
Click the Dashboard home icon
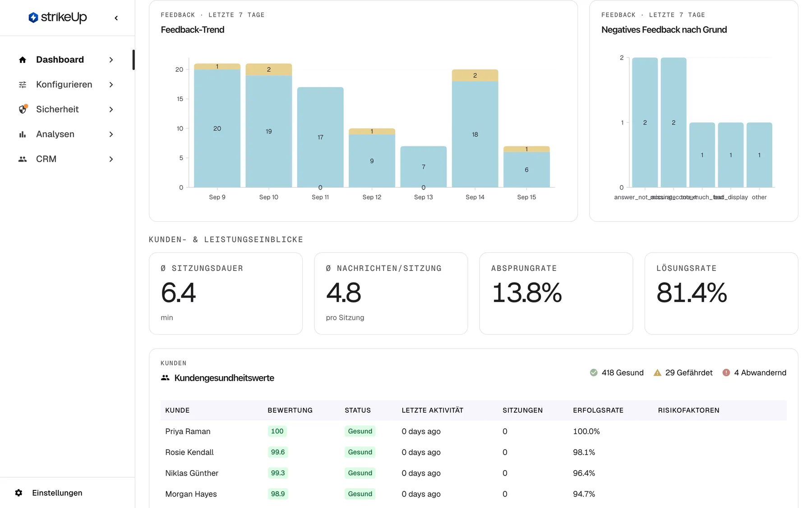coord(23,60)
